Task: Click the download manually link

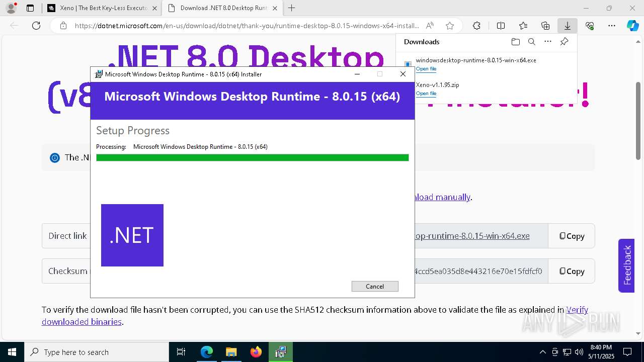Action: 443,197
